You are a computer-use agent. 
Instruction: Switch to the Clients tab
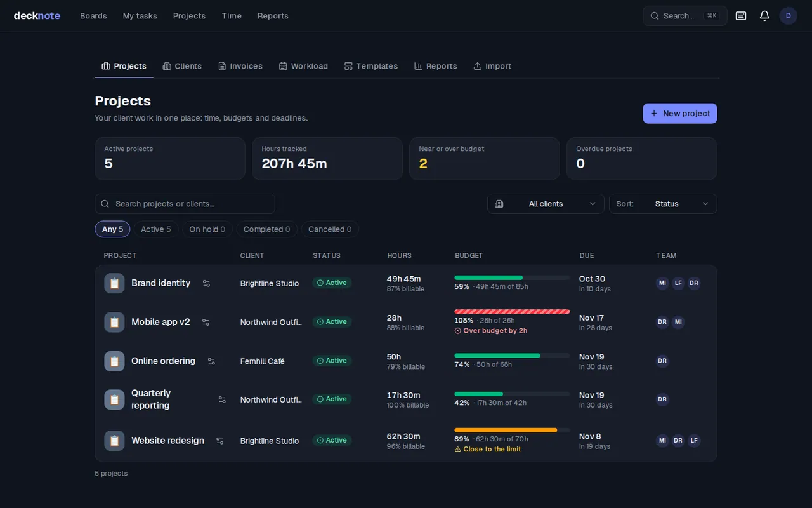[x=182, y=66]
